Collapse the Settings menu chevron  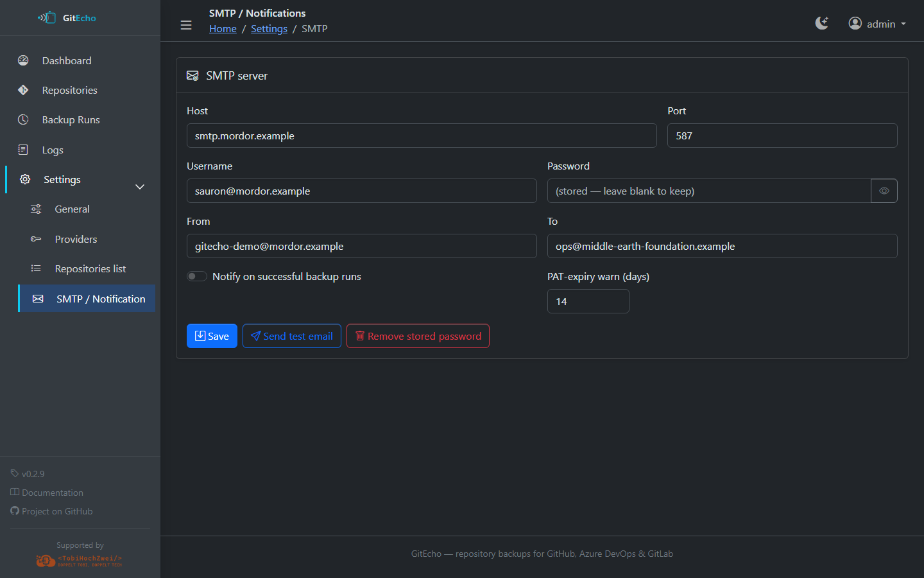click(140, 187)
